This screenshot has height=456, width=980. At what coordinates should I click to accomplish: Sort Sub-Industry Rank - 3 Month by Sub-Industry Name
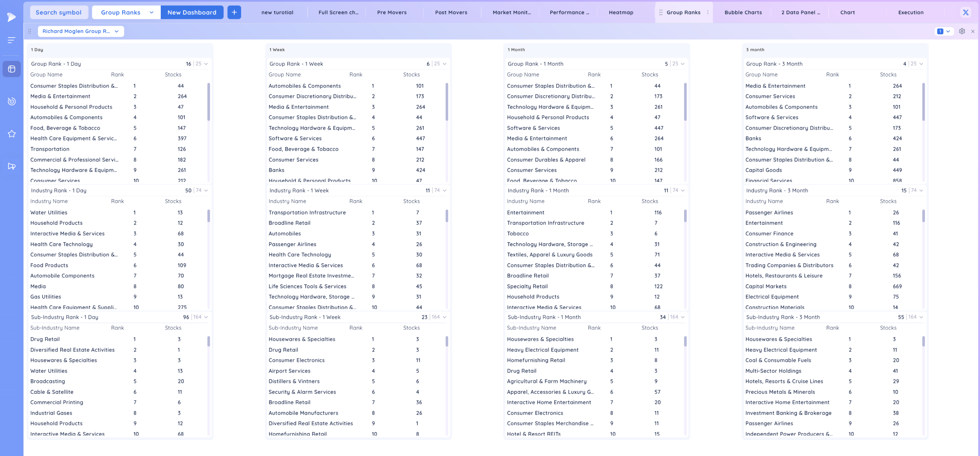(x=770, y=328)
